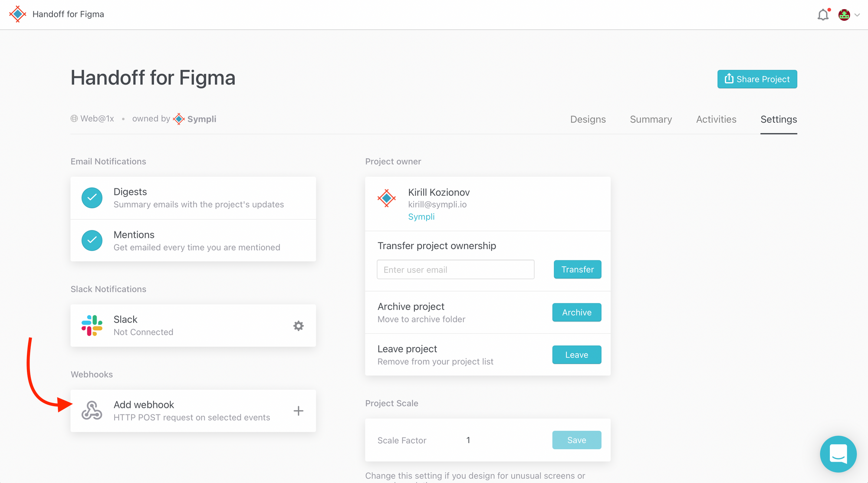This screenshot has height=483, width=868.
Task: Toggle the Mentions email notification check
Action: pyautogui.click(x=92, y=240)
